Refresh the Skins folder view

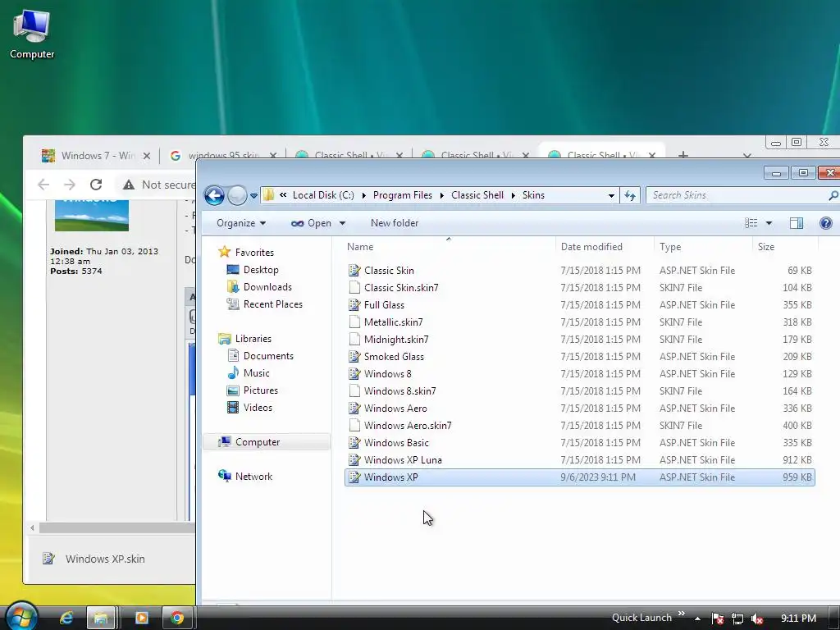[630, 195]
